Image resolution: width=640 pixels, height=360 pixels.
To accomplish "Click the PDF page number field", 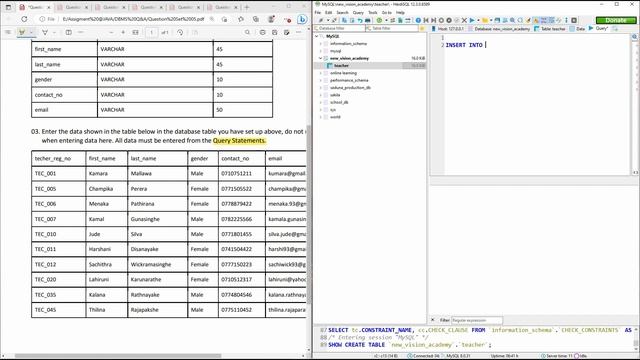I will click(151, 32).
